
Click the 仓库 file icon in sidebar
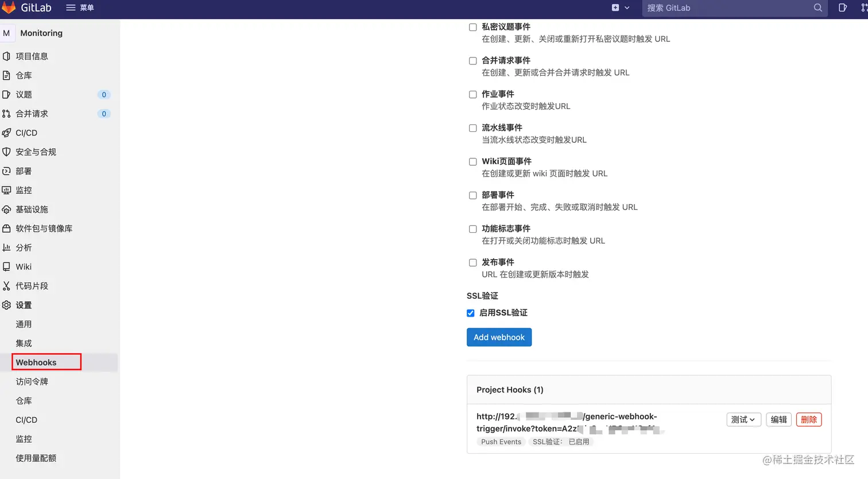pos(6,75)
